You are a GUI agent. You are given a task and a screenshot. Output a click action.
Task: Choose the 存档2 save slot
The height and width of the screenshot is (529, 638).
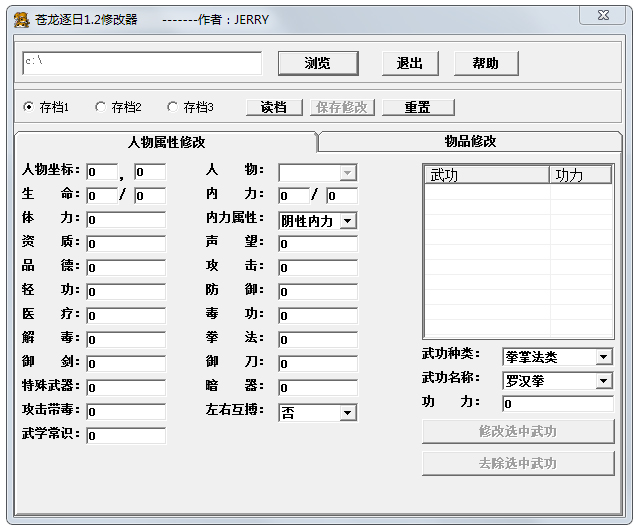(100, 107)
